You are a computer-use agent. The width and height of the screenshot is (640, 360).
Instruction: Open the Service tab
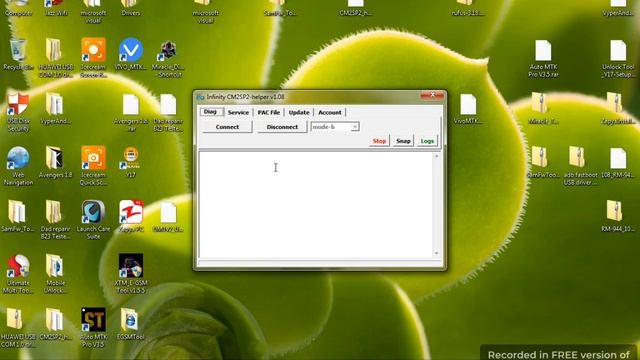pyautogui.click(x=238, y=112)
